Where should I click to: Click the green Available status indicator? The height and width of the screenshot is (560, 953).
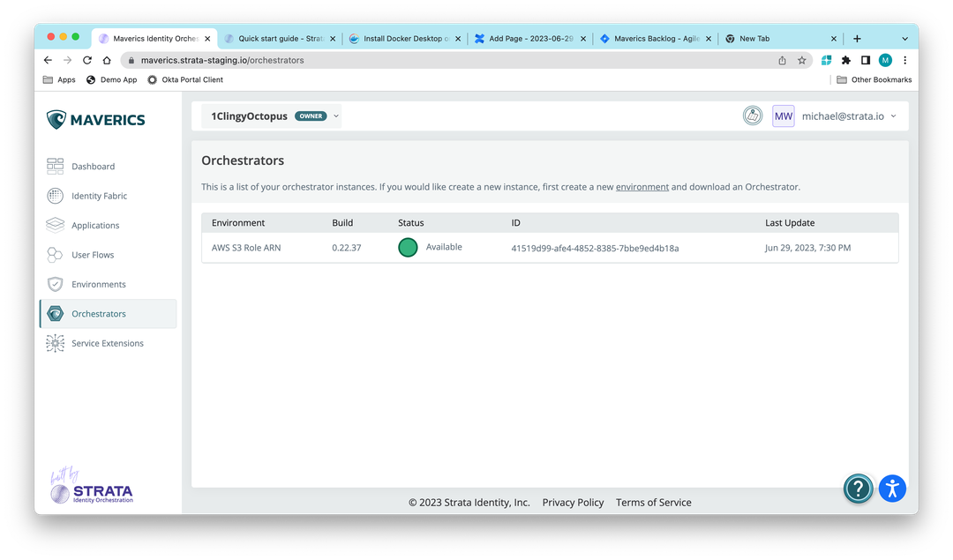tap(408, 247)
